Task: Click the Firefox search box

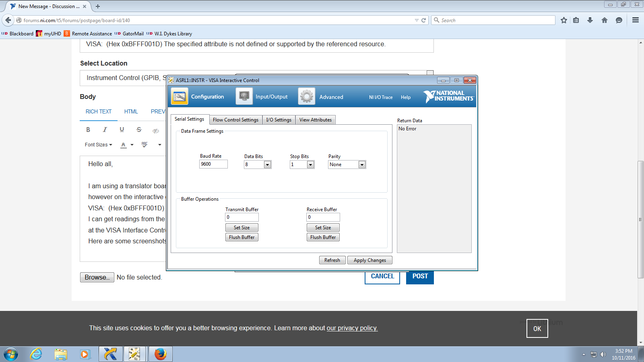Action: click(493, 20)
